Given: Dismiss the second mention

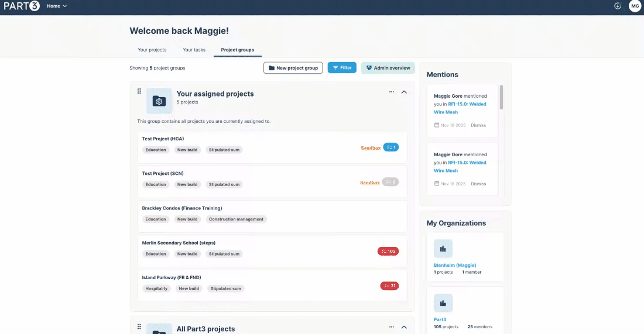Looking at the screenshot, I should click(478, 184).
